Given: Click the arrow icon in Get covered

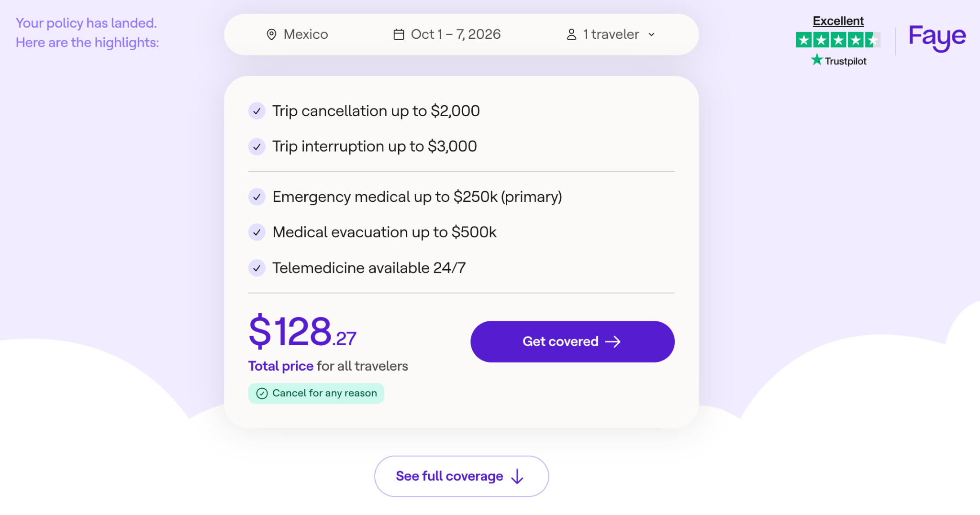Looking at the screenshot, I should [x=613, y=341].
